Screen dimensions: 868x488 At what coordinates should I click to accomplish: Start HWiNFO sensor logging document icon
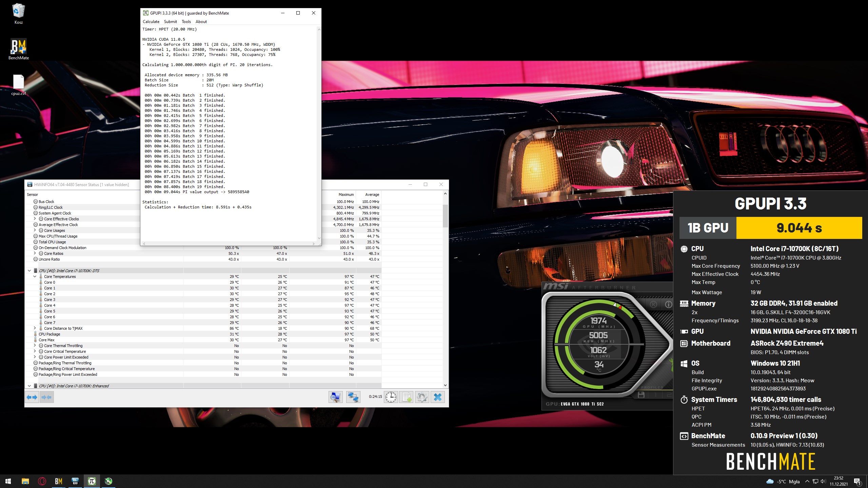(406, 397)
